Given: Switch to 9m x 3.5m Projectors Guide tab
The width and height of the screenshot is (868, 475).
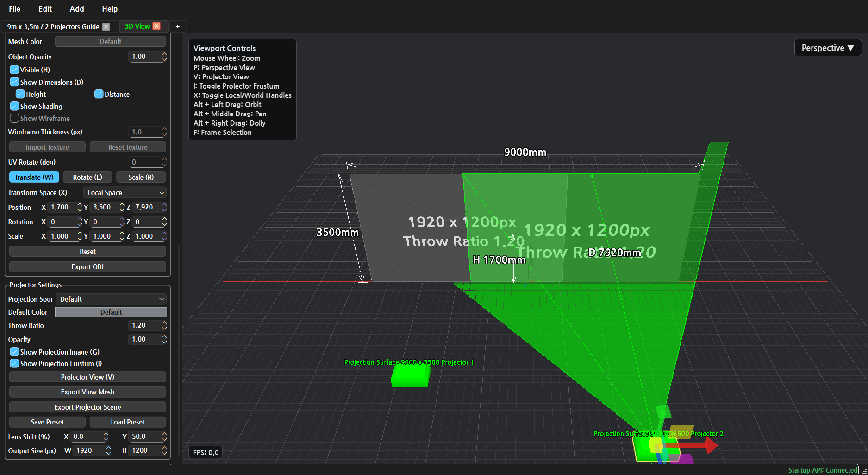Looking at the screenshot, I should [x=53, y=26].
